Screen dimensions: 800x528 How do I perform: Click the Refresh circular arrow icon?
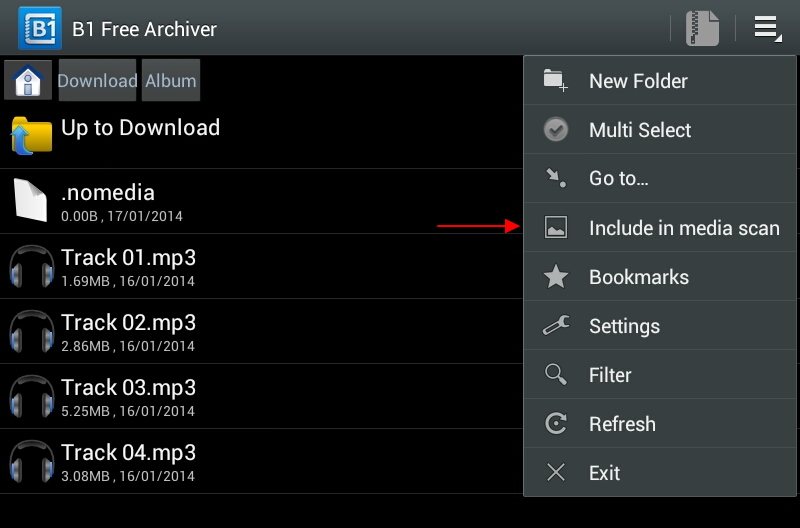(x=556, y=423)
